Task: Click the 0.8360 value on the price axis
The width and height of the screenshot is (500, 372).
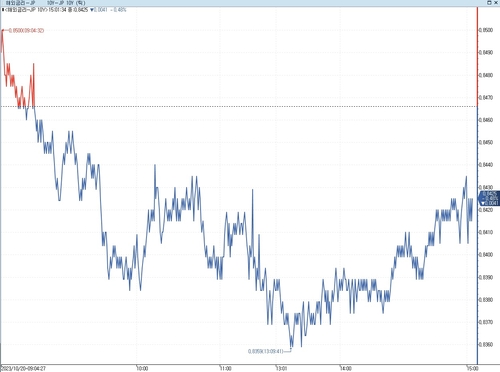Action: (486, 345)
